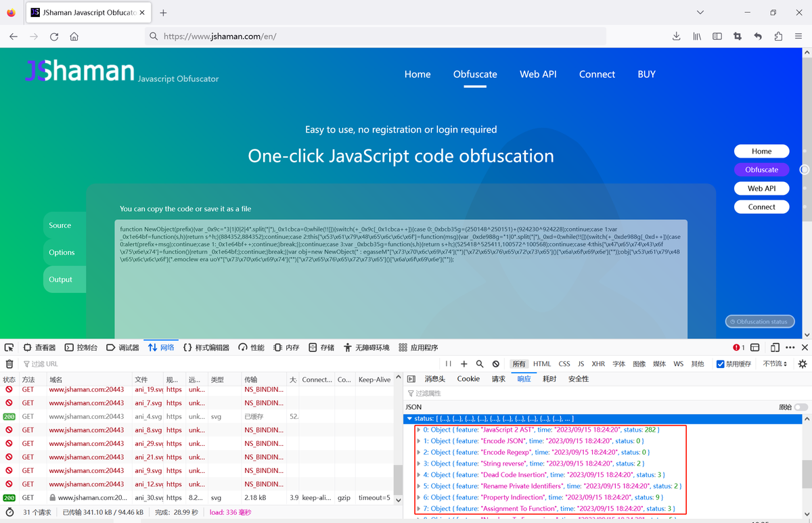Click the JShaman logo

tap(80, 71)
